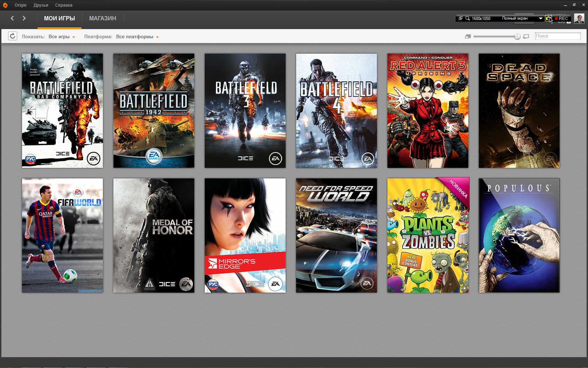Screen dimensions: 588x368
Task: Select the FIFA World cover
Action: coord(62,236)
